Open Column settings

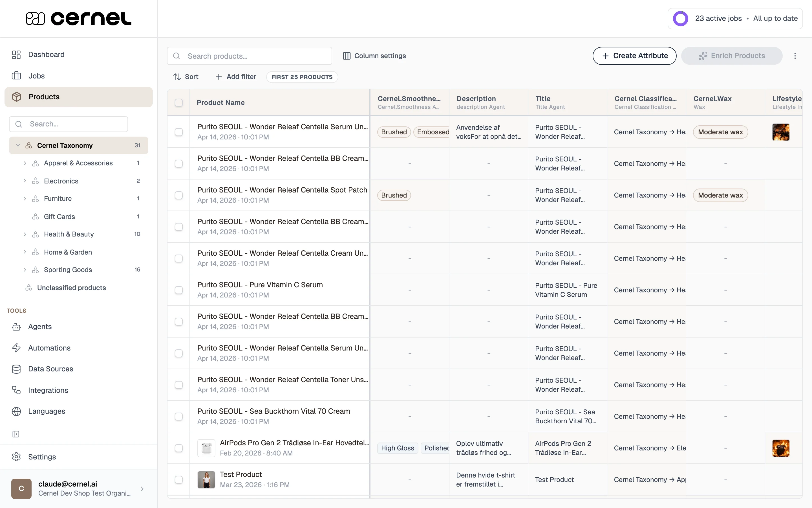point(374,56)
